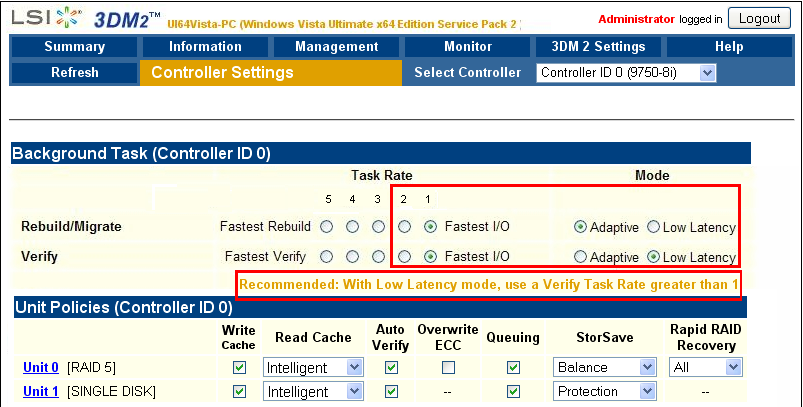The width and height of the screenshot is (803, 407).
Task: Open Read Cache dropdown for Unit 0
Action: point(313,368)
